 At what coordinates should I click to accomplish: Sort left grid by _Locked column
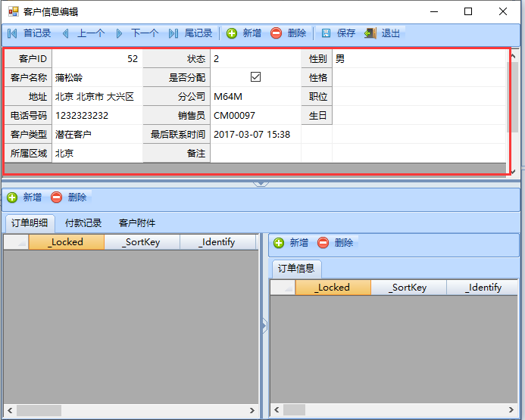(x=67, y=241)
